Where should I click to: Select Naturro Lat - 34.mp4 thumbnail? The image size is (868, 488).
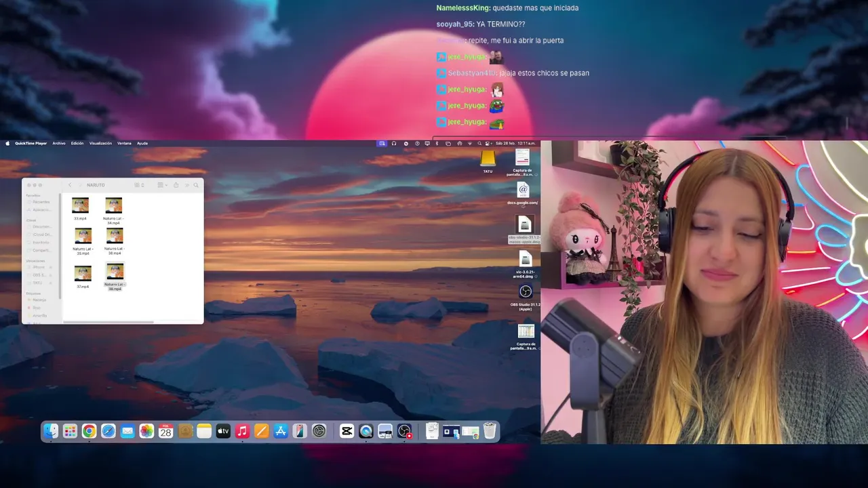click(x=114, y=205)
